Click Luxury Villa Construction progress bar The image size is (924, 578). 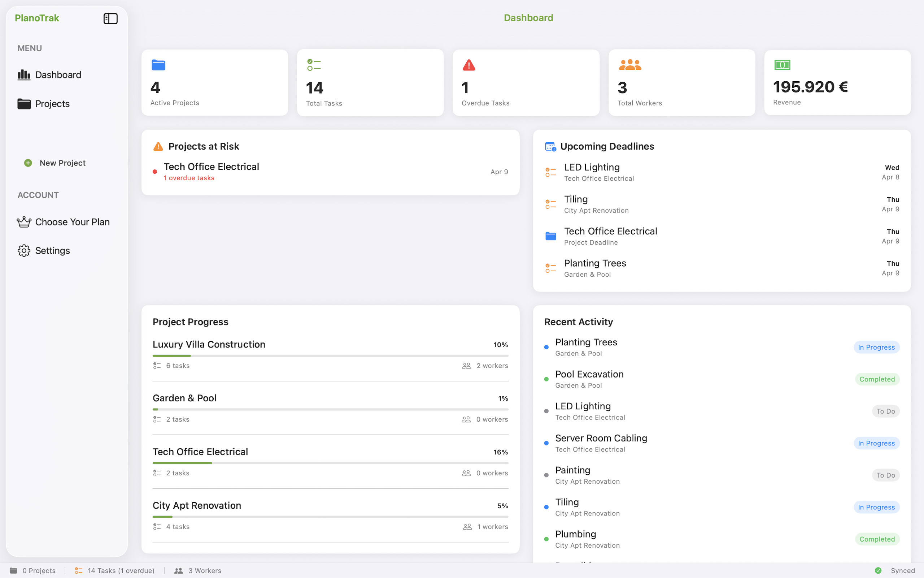pos(330,356)
